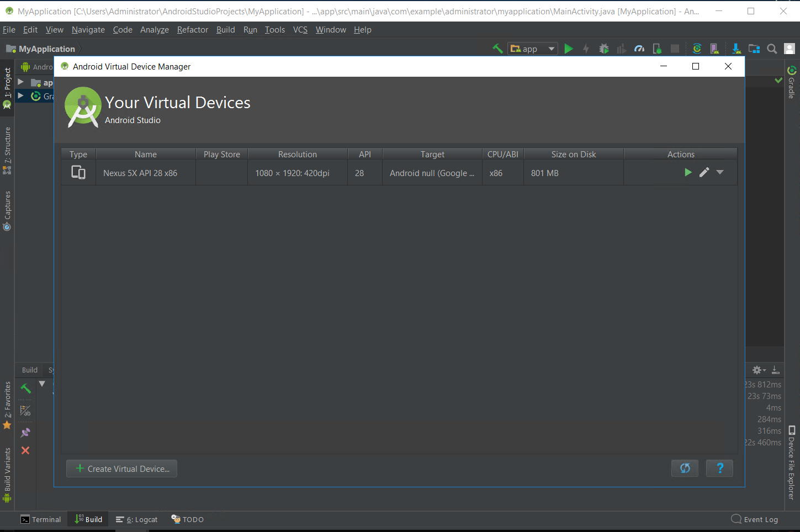The width and height of the screenshot is (800, 532).
Task: Expand the Gradle Scripts tree node
Action: tap(20, 95)
